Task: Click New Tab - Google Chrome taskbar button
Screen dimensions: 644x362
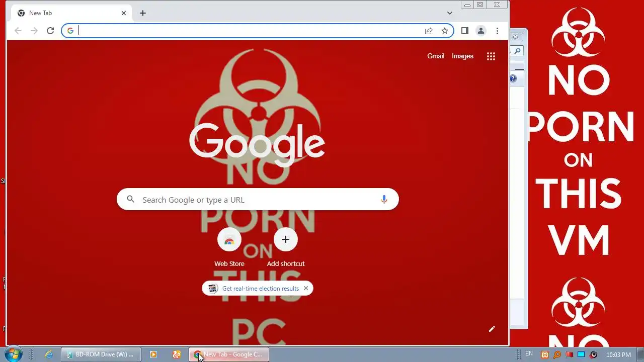Action: (x=229, y=354)
